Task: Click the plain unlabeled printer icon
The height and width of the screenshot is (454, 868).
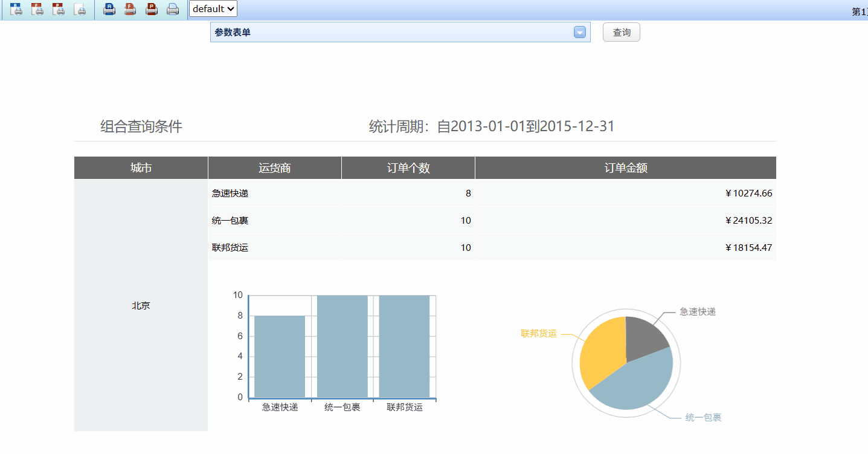Action: (x=173, y=10)
